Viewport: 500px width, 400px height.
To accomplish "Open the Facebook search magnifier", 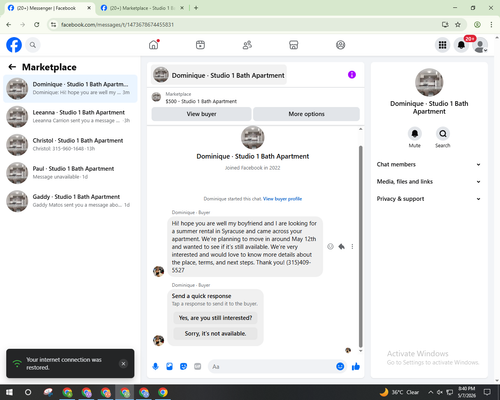I will pos(33,45).
